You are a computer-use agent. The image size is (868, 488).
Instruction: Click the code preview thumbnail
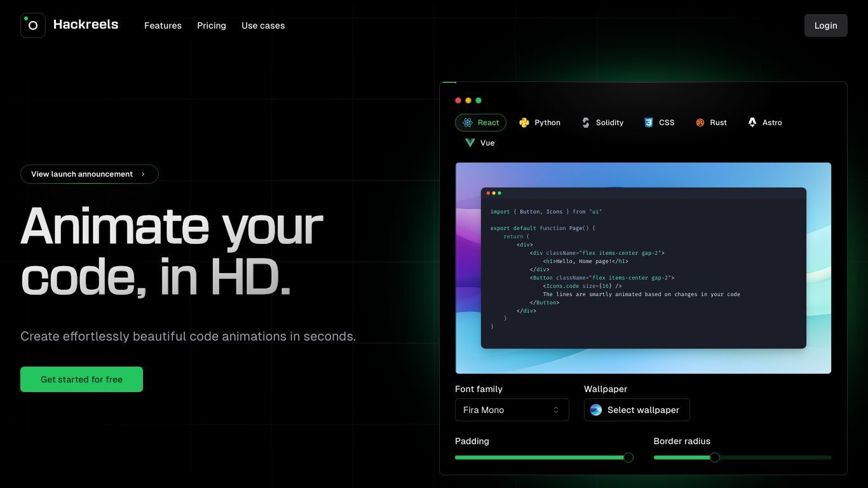tap(643, 268)
